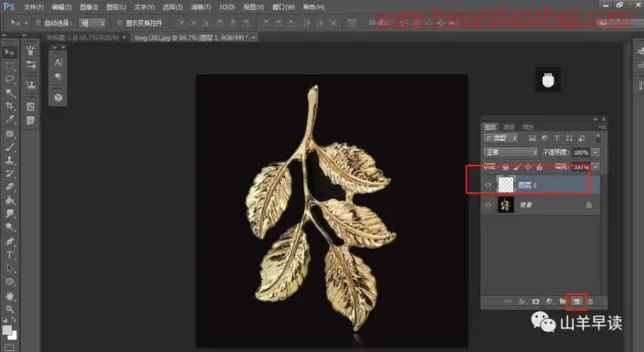Screen dimensions: 644x352
Task: Open the opacity slider arrow
Action: click(x=596, y=153)
